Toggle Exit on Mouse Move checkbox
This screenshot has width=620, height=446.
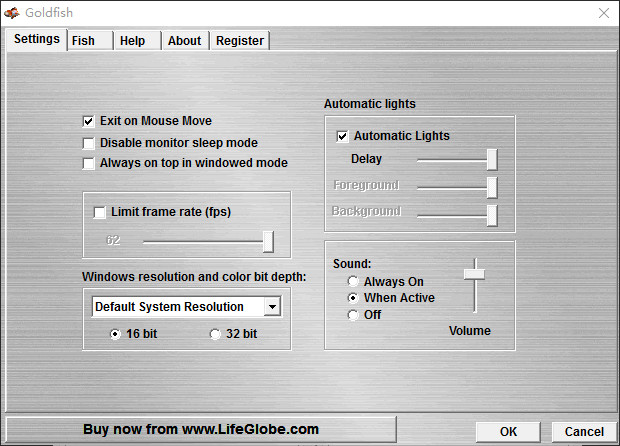[89, 121]
